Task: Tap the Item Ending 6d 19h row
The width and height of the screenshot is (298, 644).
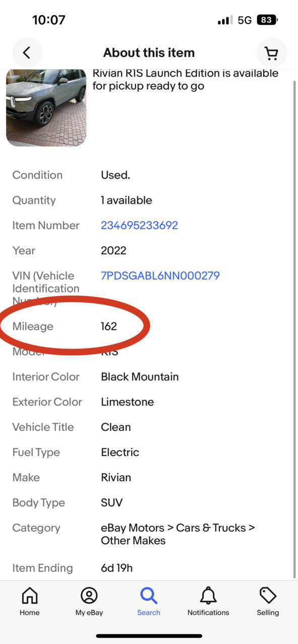Action: 149,568
